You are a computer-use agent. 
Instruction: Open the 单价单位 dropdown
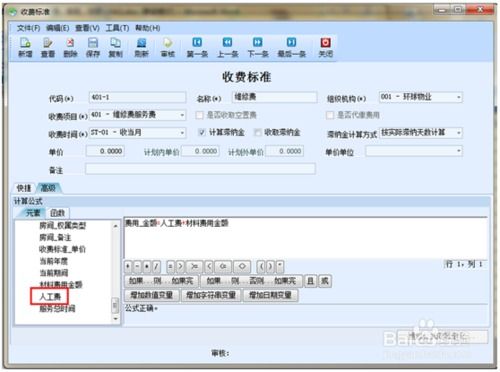tap(459, 151)
